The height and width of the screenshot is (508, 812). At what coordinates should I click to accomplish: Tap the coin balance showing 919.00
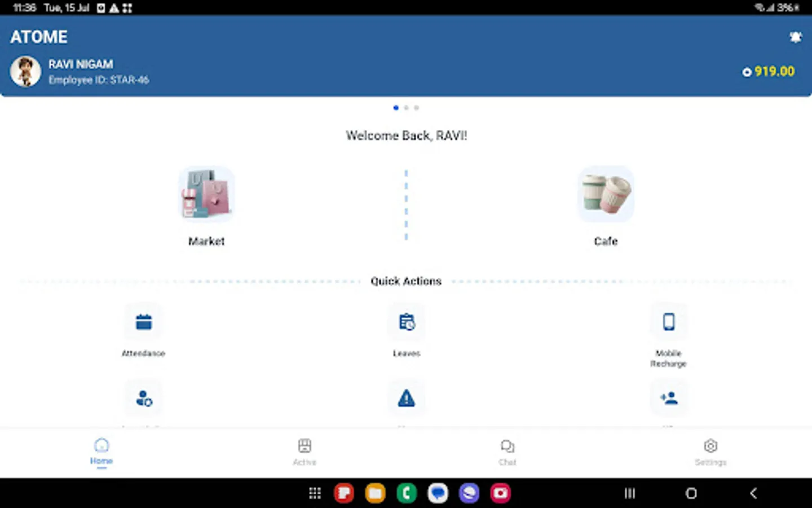point(767,72)
